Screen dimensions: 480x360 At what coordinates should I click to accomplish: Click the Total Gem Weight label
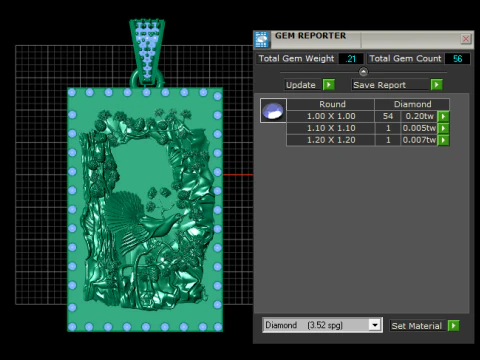point(296,59)
